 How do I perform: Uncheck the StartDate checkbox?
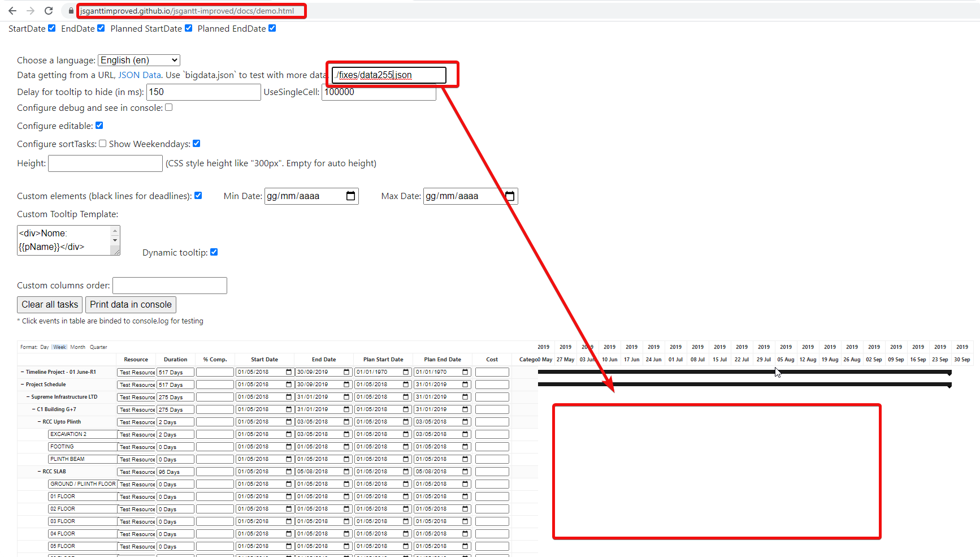click(51, 28)
